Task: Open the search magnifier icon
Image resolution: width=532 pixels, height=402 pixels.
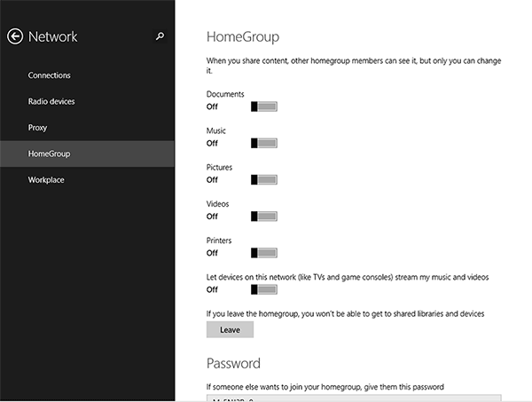Action: 160,36
